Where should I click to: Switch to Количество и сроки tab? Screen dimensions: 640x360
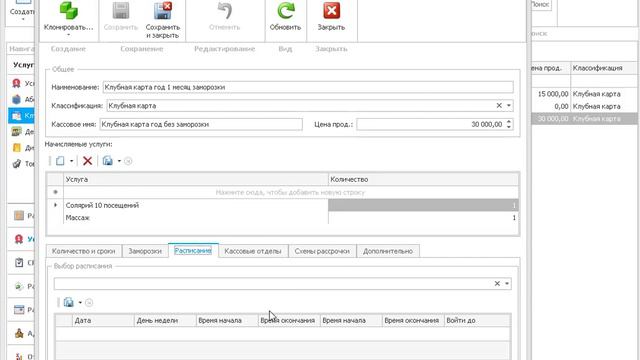click(x=84, y=251)
